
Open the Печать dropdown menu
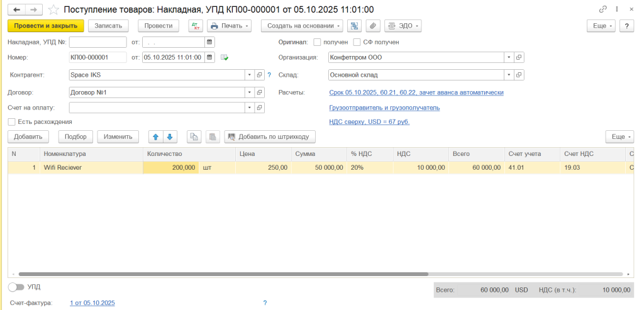[x=229, y=26]
